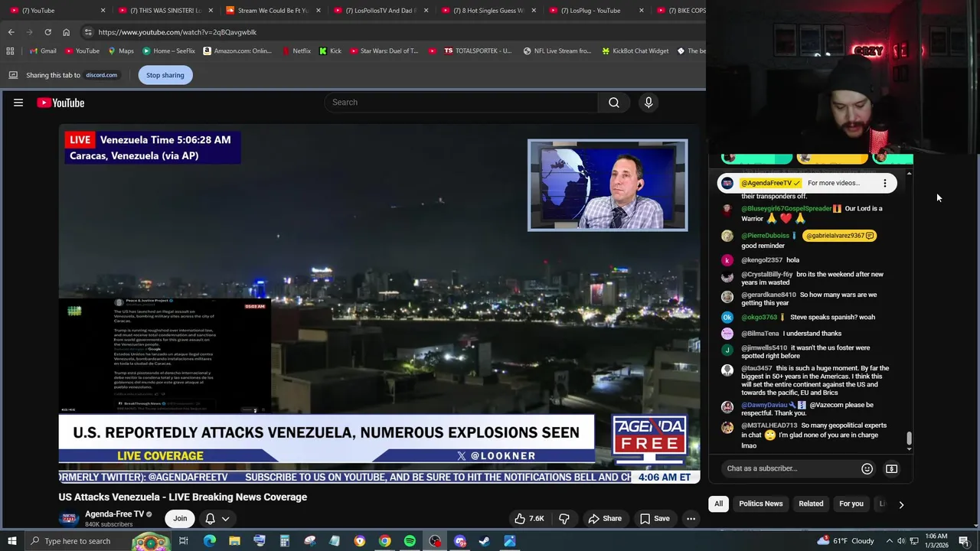Screen dimensions: 980x551
Task: Select the Related filter chip
Action: click(x=811, y=504)
